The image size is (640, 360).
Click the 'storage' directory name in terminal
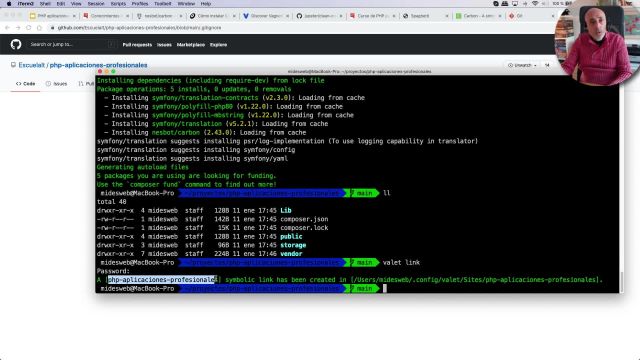click(293, 245)
